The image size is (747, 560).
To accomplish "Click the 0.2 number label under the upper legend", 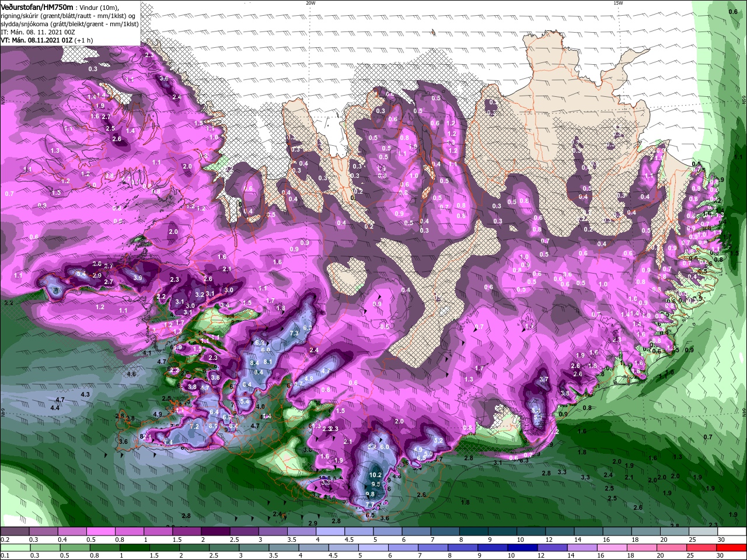I will tap(5, 540).
